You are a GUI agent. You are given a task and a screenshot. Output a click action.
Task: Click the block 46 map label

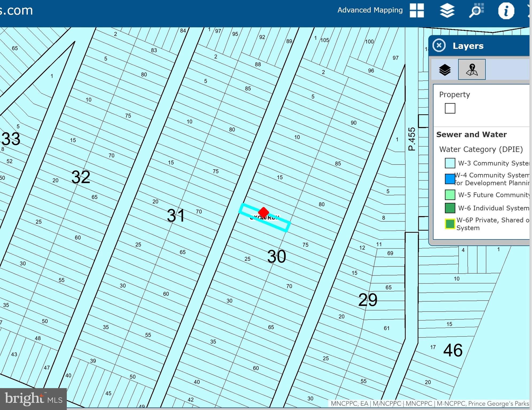click(x=453, y=350)
